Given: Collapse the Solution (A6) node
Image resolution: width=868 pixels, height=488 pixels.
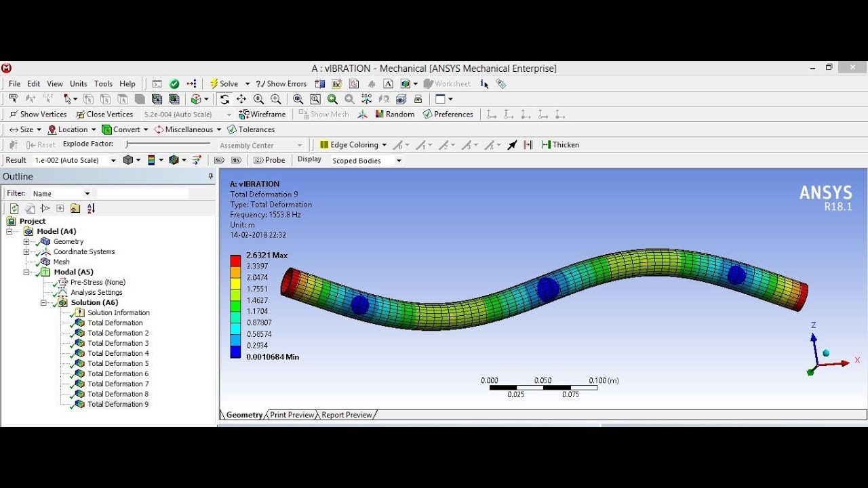Looking at the screenshot, I should point(43,302).
